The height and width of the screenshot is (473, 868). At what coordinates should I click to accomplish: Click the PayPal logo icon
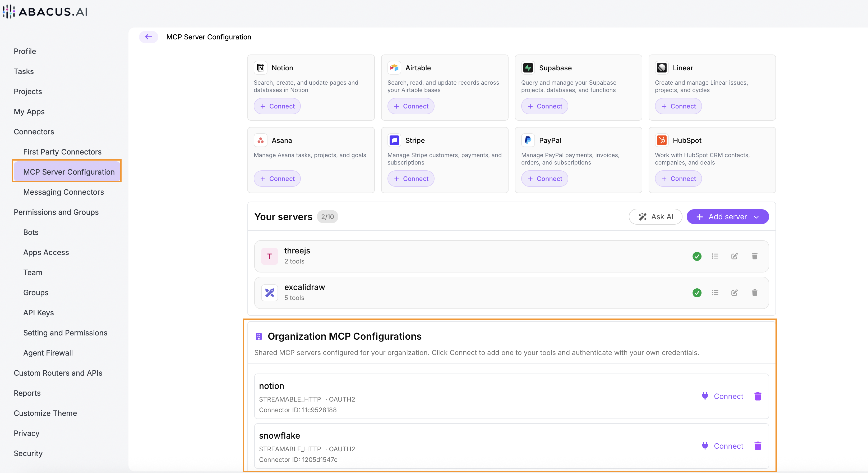pyautogui.click(x=528, y=140)
